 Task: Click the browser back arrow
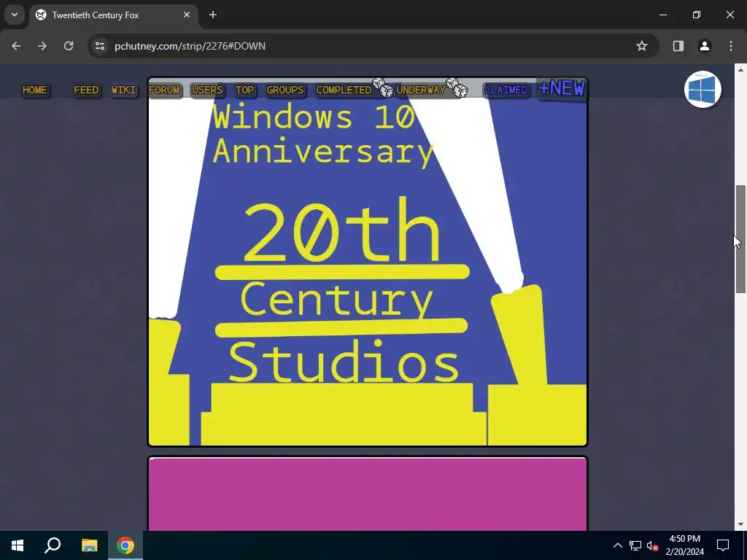tap(16, 46)
